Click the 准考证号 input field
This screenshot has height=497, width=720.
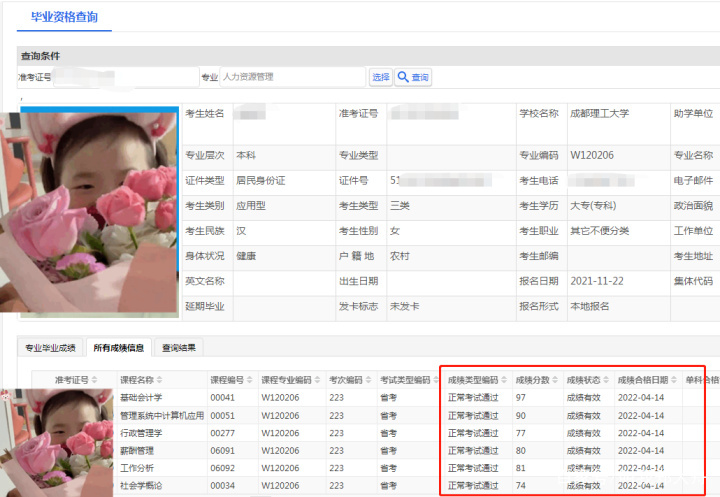pyautogui.click(x=125, y=77)
